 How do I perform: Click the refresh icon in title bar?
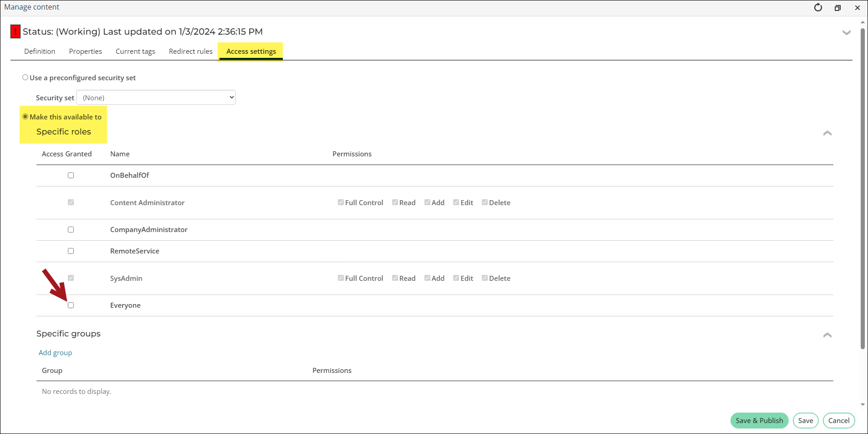point(818,7)
